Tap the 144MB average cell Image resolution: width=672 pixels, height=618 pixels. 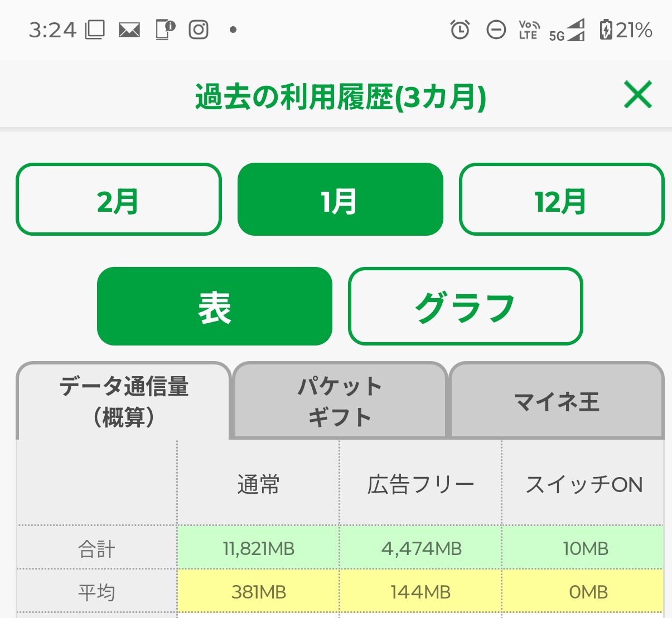420,591
